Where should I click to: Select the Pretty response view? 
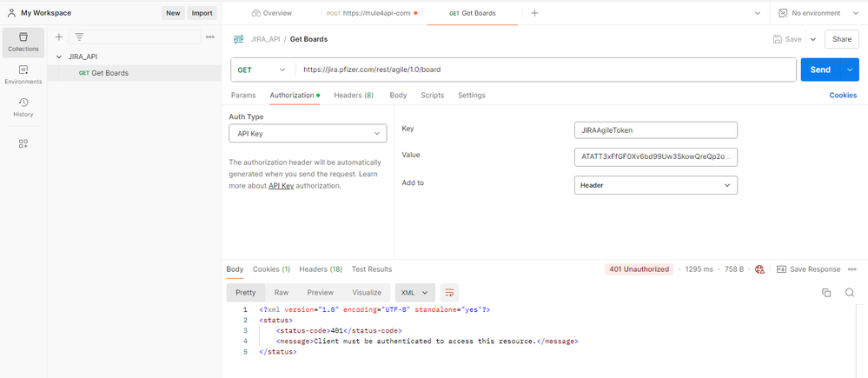246,292
